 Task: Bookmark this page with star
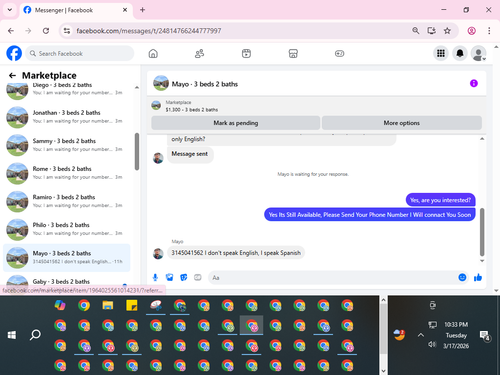point(447,31)
